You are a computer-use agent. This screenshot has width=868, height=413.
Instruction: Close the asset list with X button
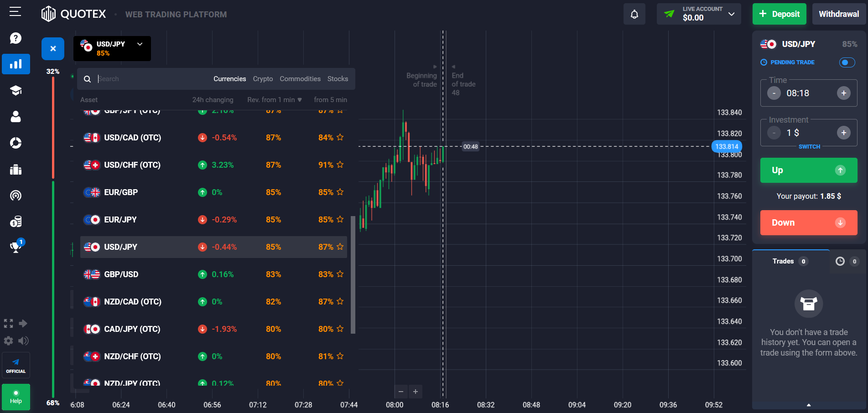tap(53, 48)
